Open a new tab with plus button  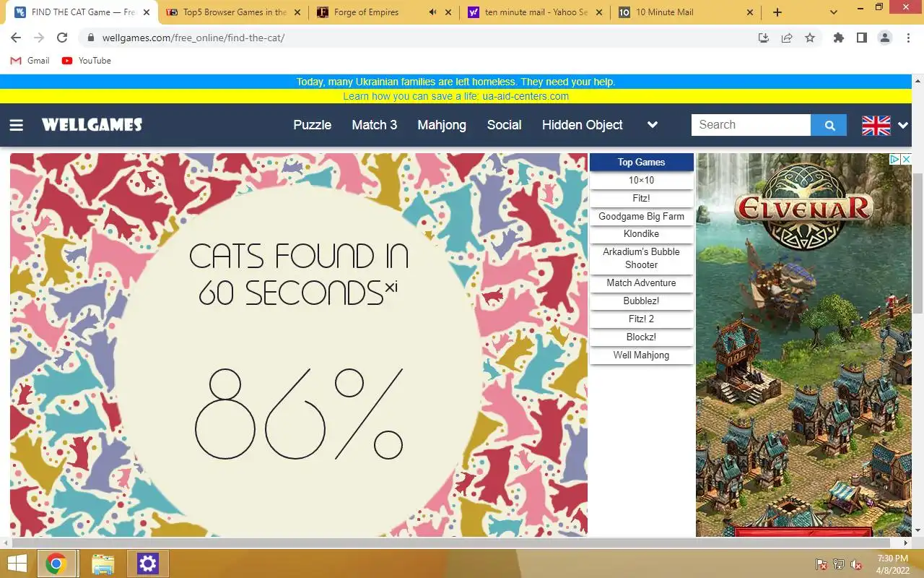point(777,12)
